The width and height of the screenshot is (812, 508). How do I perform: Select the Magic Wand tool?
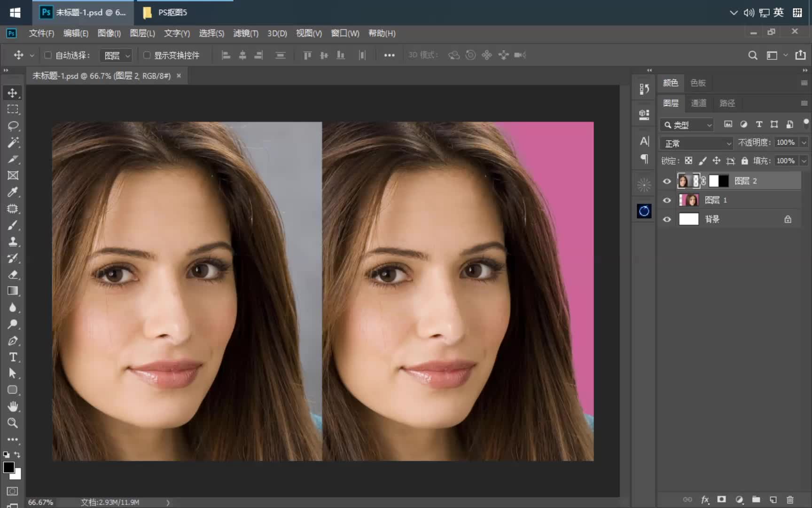[13, 143]
